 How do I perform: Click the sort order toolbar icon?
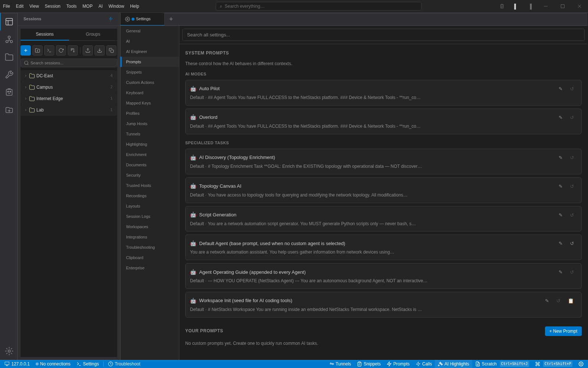[x=73, y=50]
